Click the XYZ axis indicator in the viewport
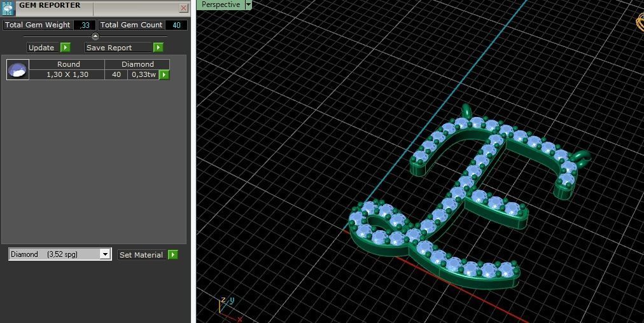The image size is (644, 323). pos(230,308)
